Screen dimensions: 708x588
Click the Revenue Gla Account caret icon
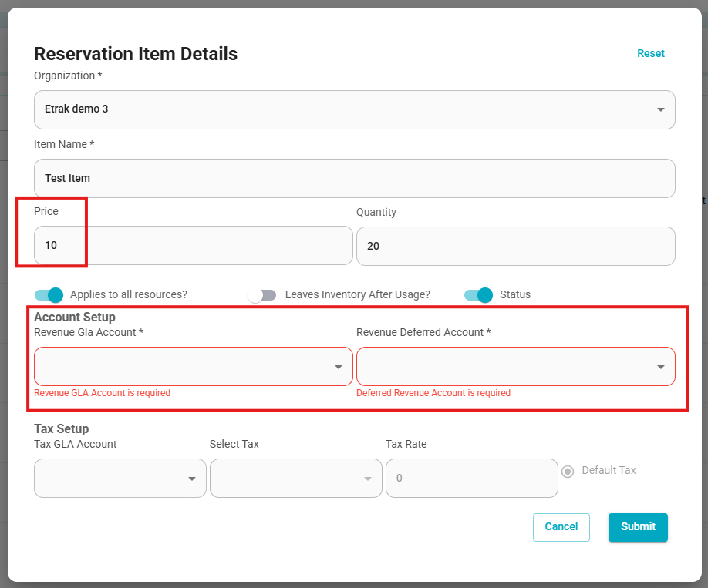339,367
